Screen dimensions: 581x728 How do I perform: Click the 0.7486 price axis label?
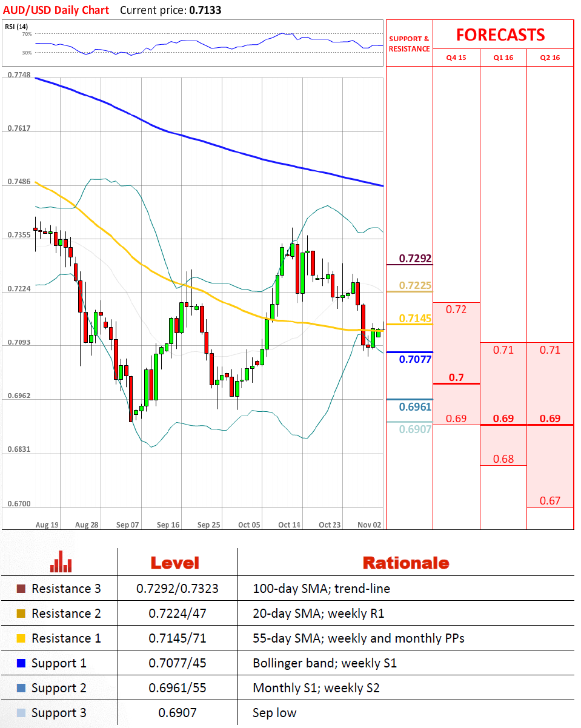point(19,182)
